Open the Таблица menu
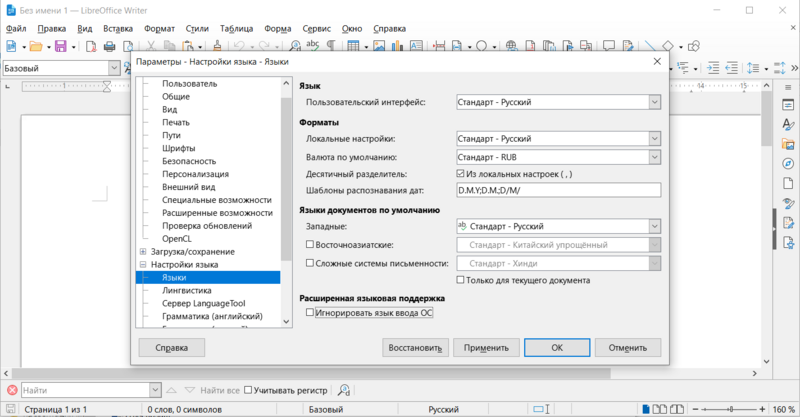This screenshot has width=800, height=417. click(236, 29)
